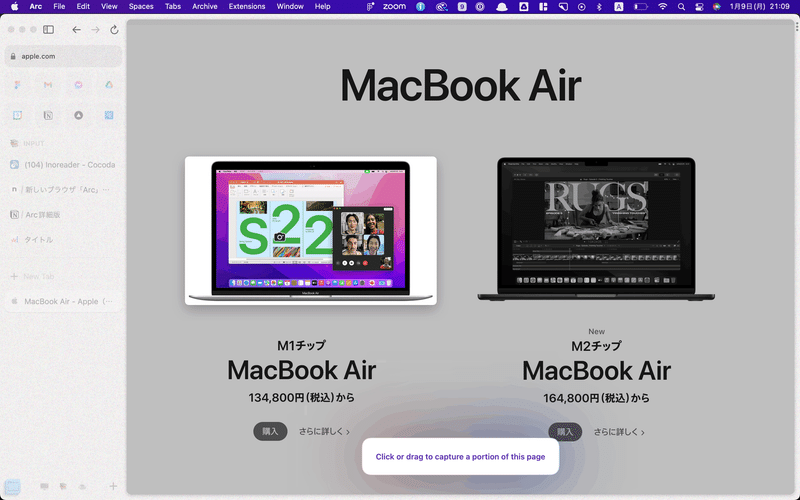Open the gray circle triangle favorite
The height and width of the screenshot is (500, 800).
(78, 115)
